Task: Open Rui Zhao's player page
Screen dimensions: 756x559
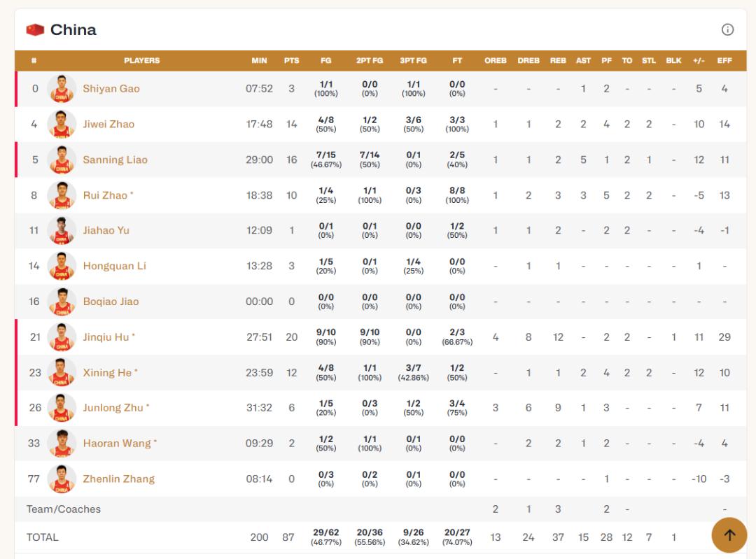Action: pyautogui.click(x=105, y=195)
